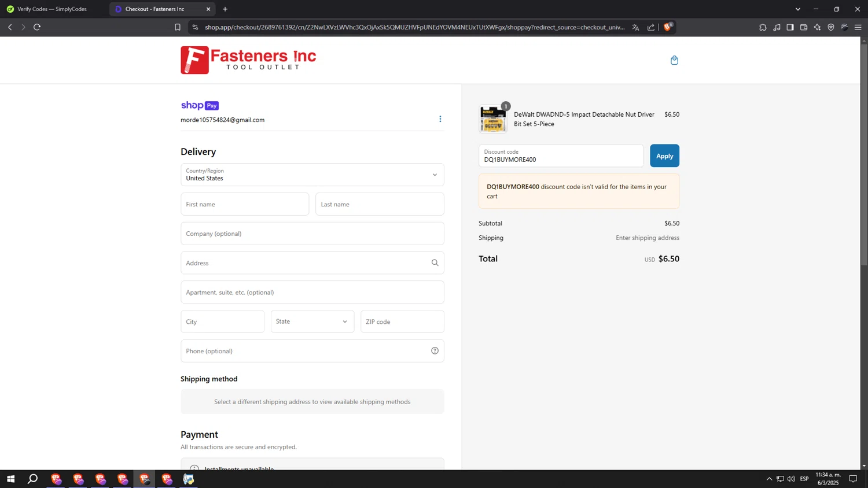
Task: Click the ZIP code field
Action: coord(402,321)
